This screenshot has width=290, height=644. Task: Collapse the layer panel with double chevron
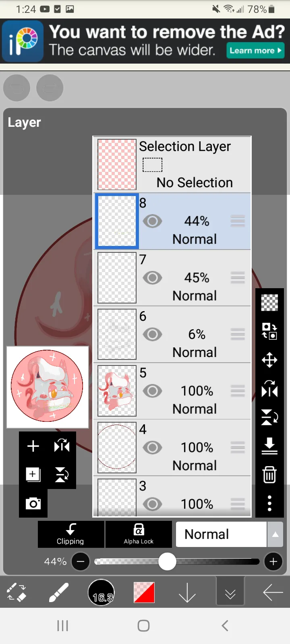[x=230, y=593]
